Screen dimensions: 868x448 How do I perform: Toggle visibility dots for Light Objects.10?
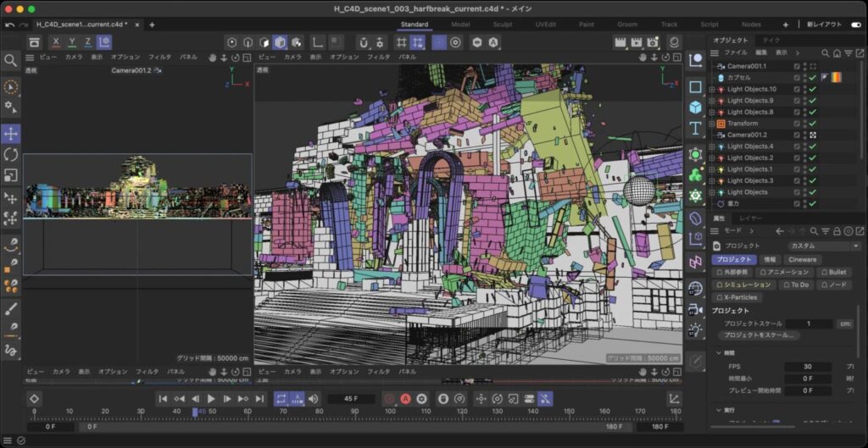[x=804, y=89]
